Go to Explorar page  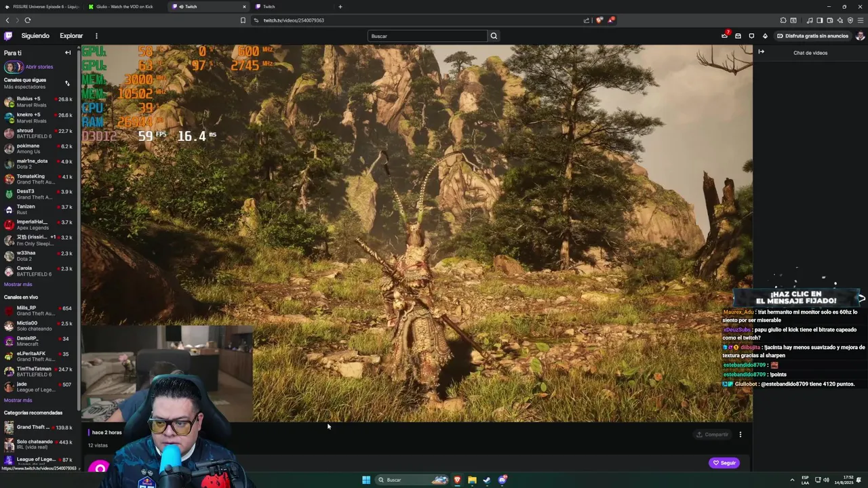pos(71,36)
